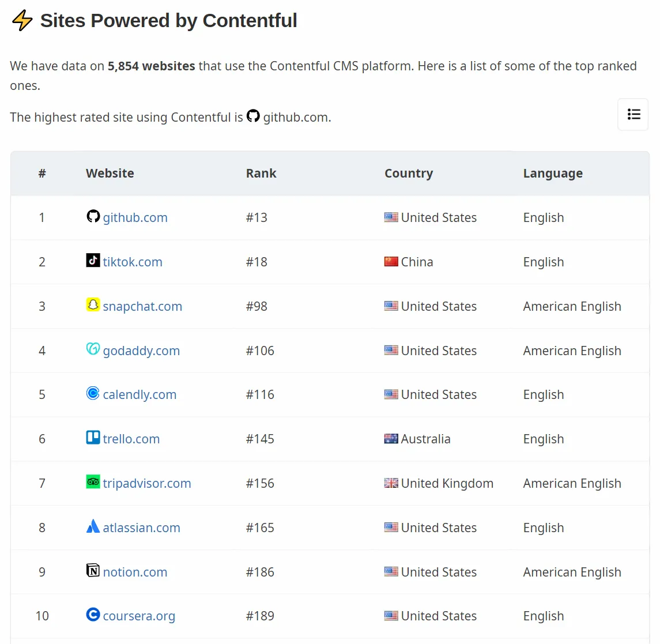Click the US flag in the notion.com row

[391, 571]
